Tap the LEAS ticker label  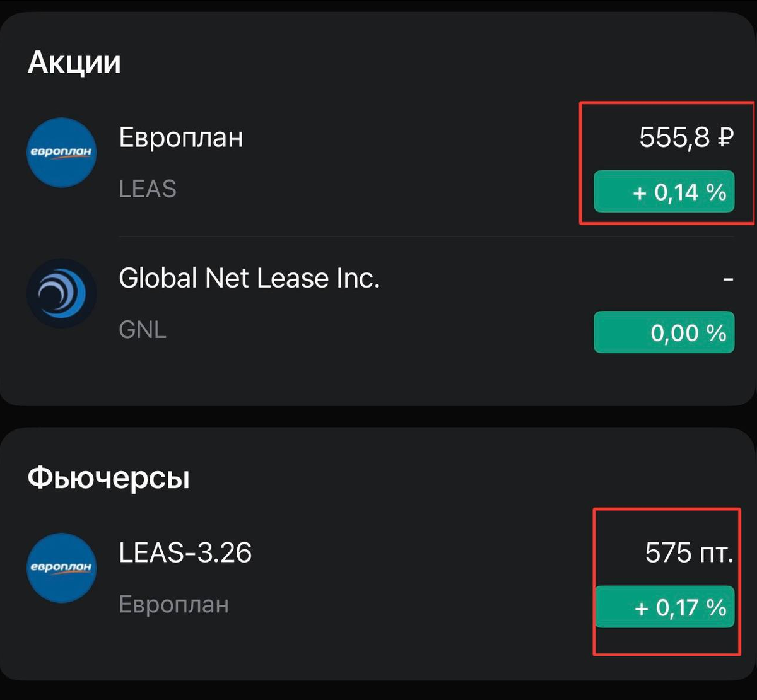(148, 189)
